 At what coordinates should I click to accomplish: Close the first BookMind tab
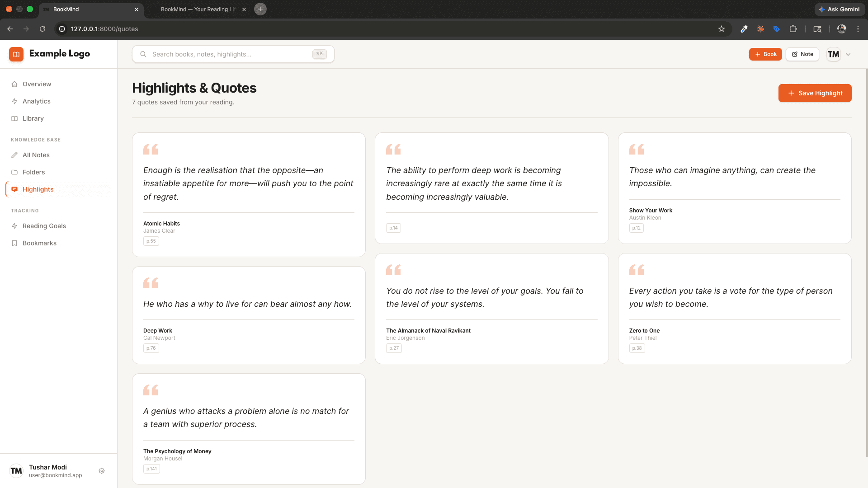(137, 9)
